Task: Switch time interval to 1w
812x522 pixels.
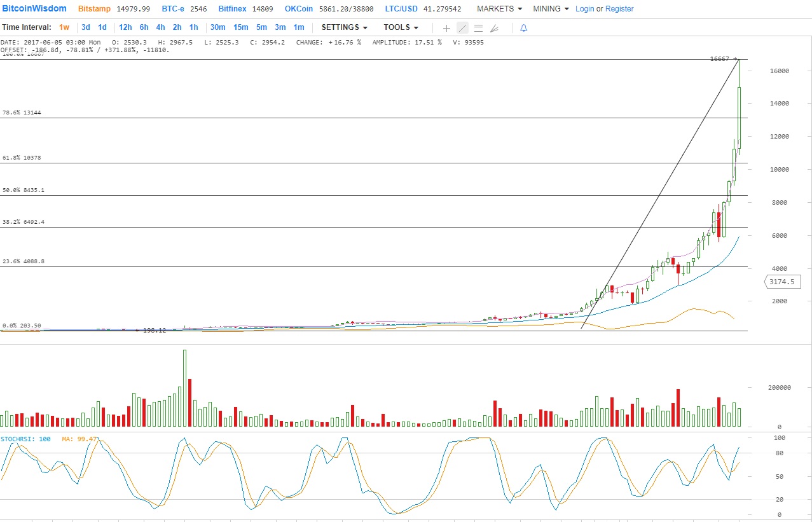Action: pyautogui.click(x=64, y=27)
